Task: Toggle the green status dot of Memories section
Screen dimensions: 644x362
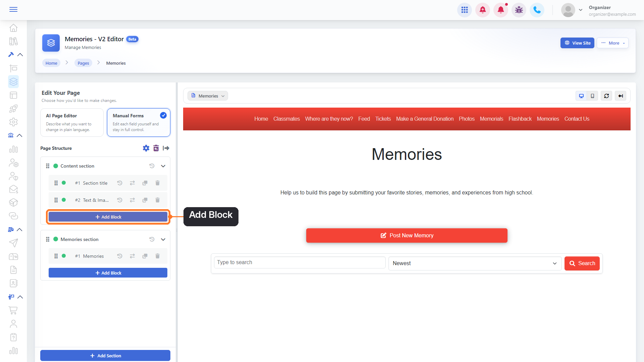Action: click(56, 239)
